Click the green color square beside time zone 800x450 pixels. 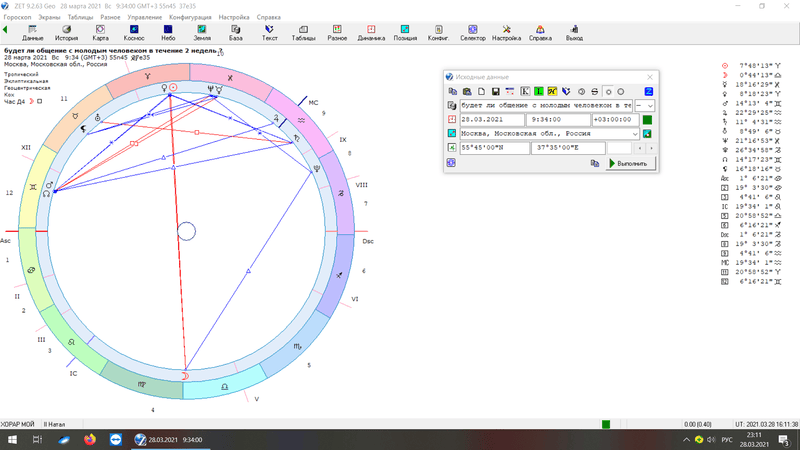(x=647, y=120)
